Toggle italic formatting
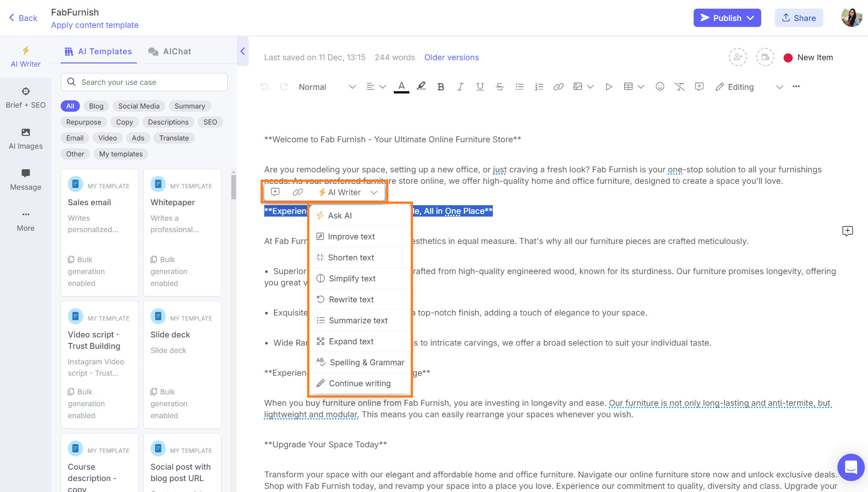 pos(460,87)
